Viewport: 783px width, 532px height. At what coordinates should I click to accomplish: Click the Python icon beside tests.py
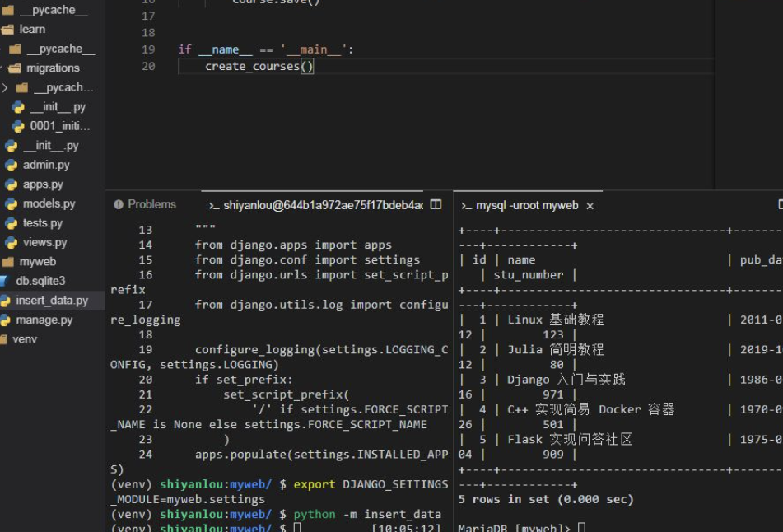[11, 223]
